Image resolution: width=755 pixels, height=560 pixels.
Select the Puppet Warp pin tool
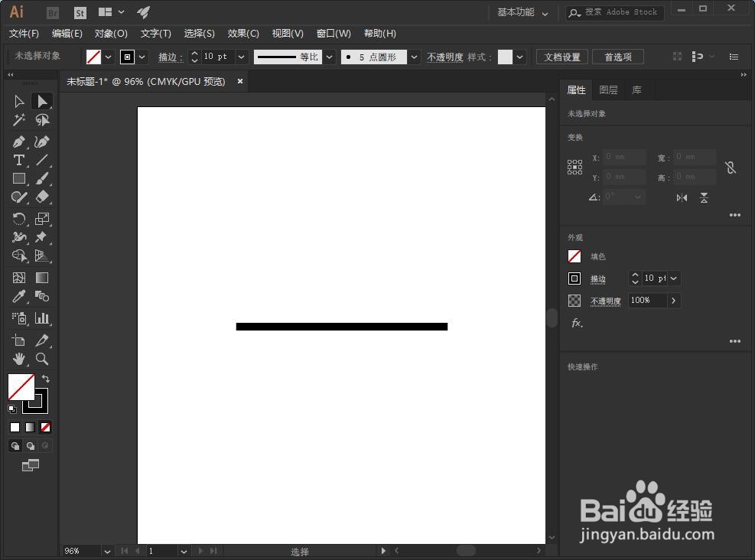pos(42,237)
